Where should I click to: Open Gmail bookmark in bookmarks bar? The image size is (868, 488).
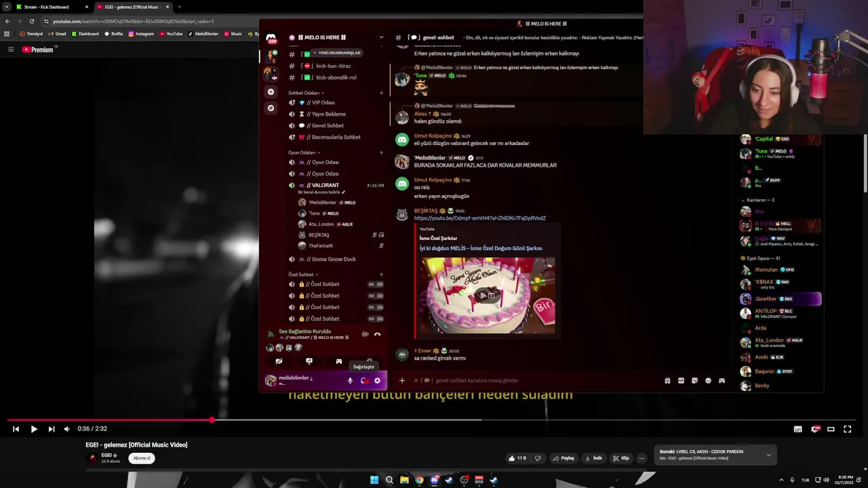pyautogui.click(x=58, y=33)
